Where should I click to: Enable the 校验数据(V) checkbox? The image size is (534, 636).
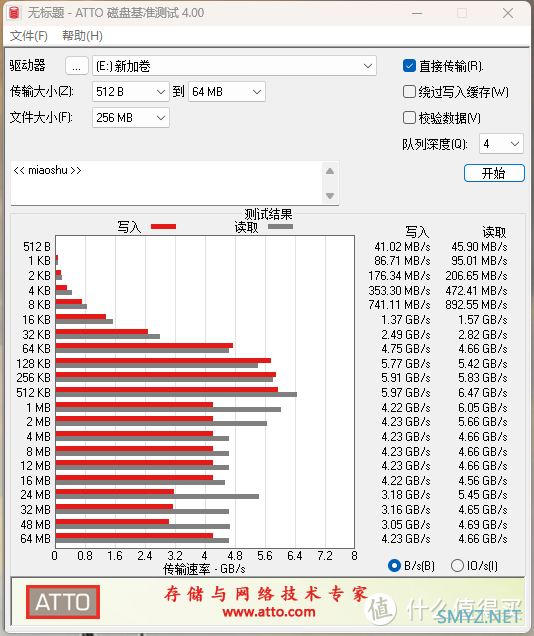pyautogui.click(x=409, y=118)
